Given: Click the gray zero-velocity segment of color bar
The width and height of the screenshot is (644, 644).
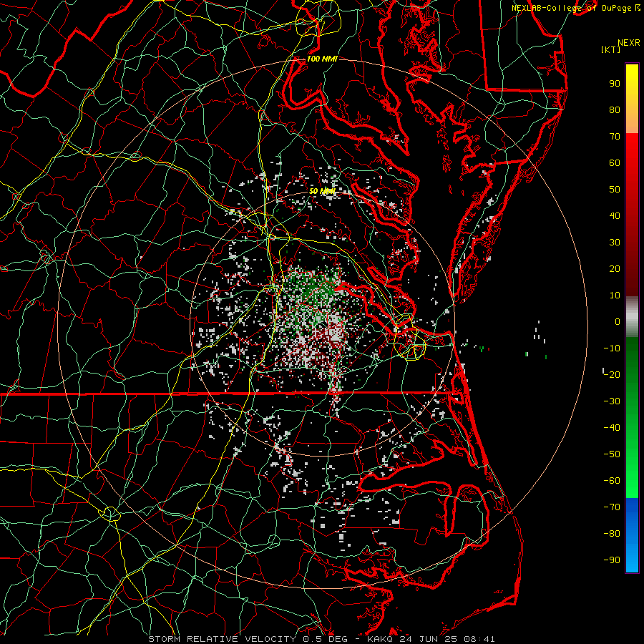Looking at the screenshot, I should tap(632, 317).
